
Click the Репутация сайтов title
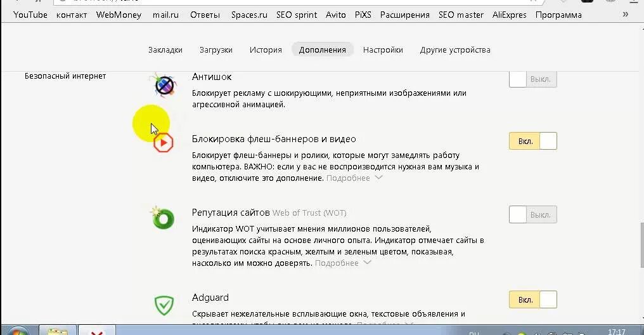(231, 213)
